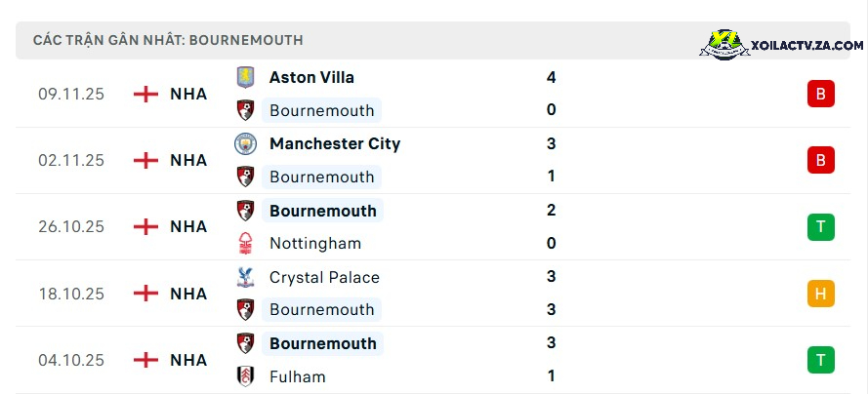Click the Aston Villa club crest
Image resolution: width=868 pixels, height=394 pixels.
click(x=245, y=77)
